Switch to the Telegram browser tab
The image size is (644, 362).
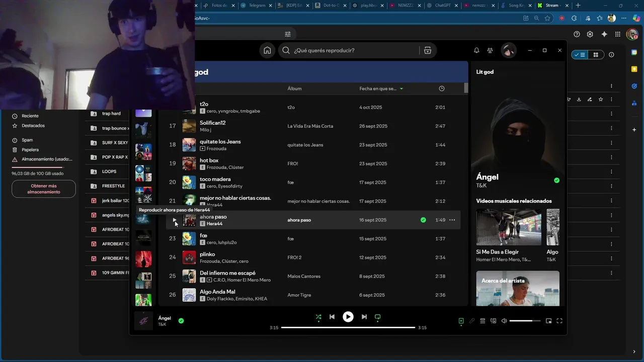click(x=257, y=6)
